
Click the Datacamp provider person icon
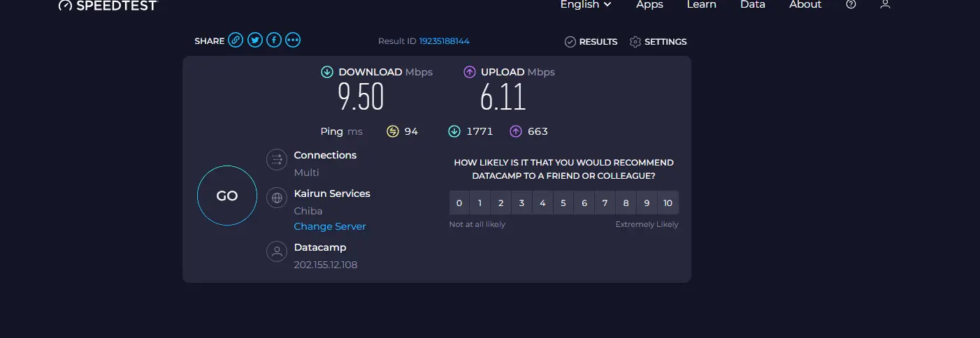click(x=277, y=251)
